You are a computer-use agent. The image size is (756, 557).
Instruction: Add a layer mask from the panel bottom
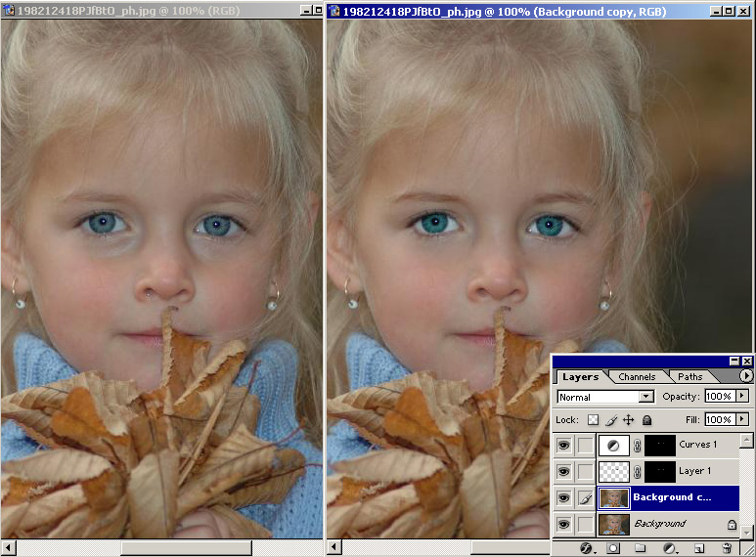click(613, 548)
